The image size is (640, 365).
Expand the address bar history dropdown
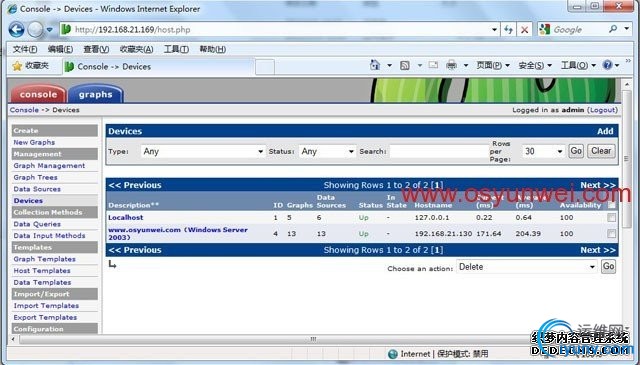(494, 29)
